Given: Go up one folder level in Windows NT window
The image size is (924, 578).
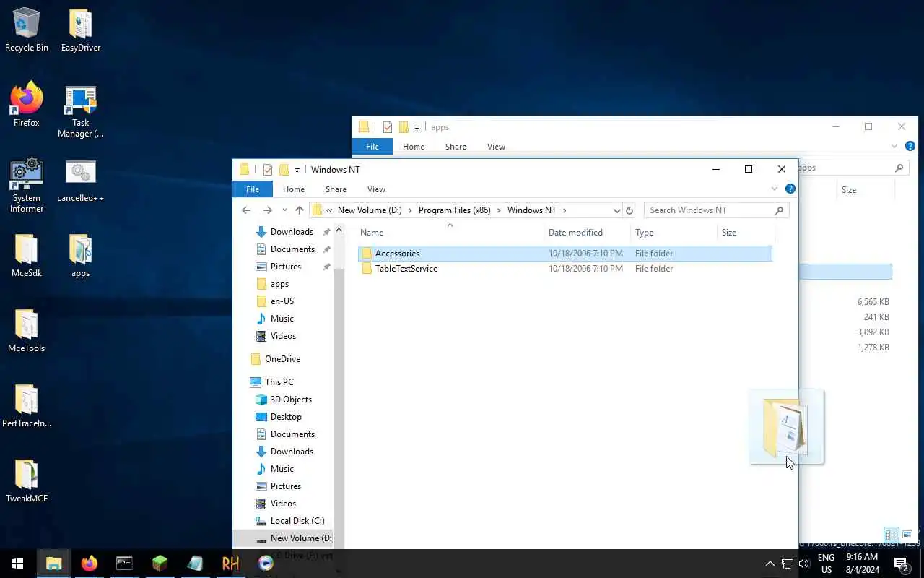Looking at the screenshot, I should (300, 210).
